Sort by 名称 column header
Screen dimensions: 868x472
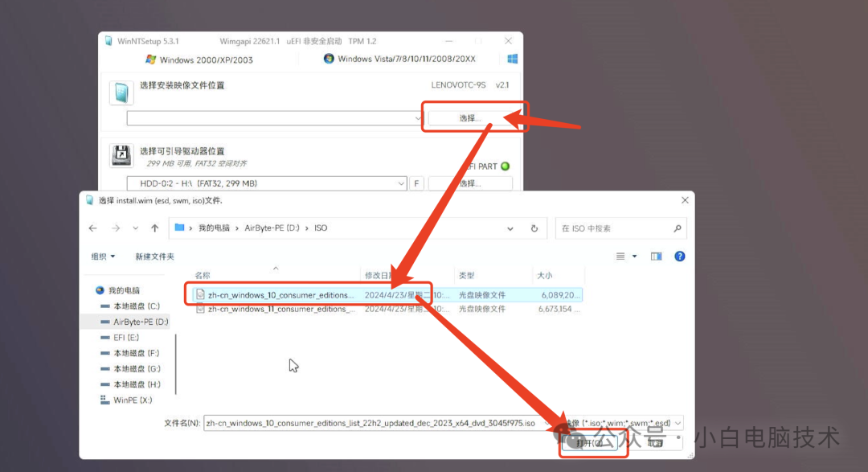coord(203,275)
